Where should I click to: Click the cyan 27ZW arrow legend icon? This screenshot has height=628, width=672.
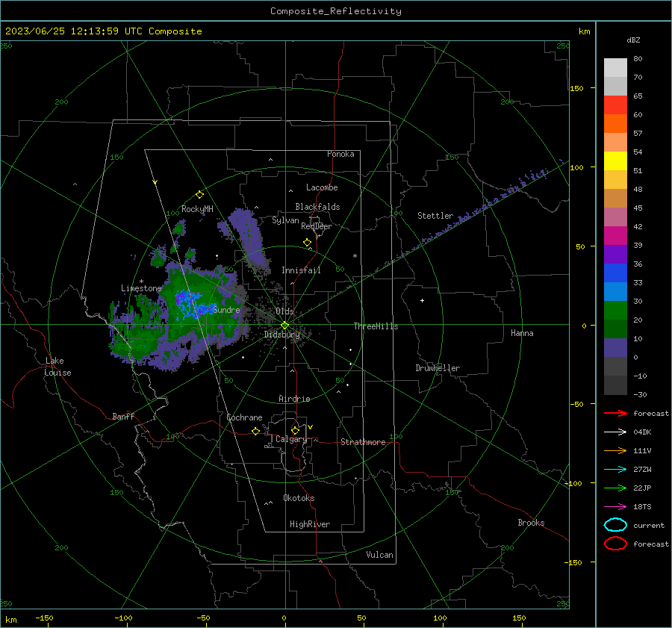pos(615,470)
